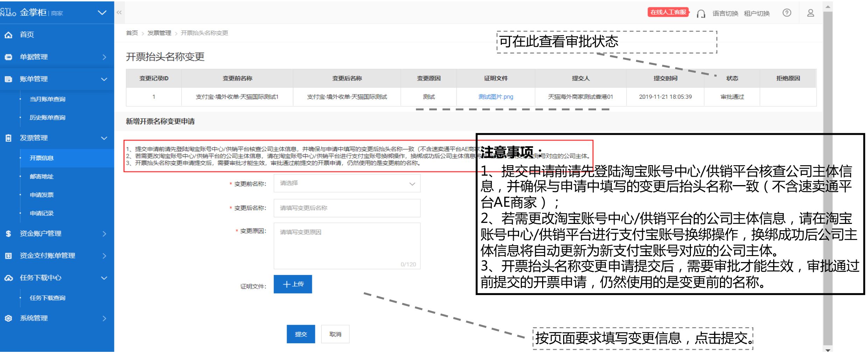Click the 提交 submit button
This screenshot has height=352, width=868.
301,334
